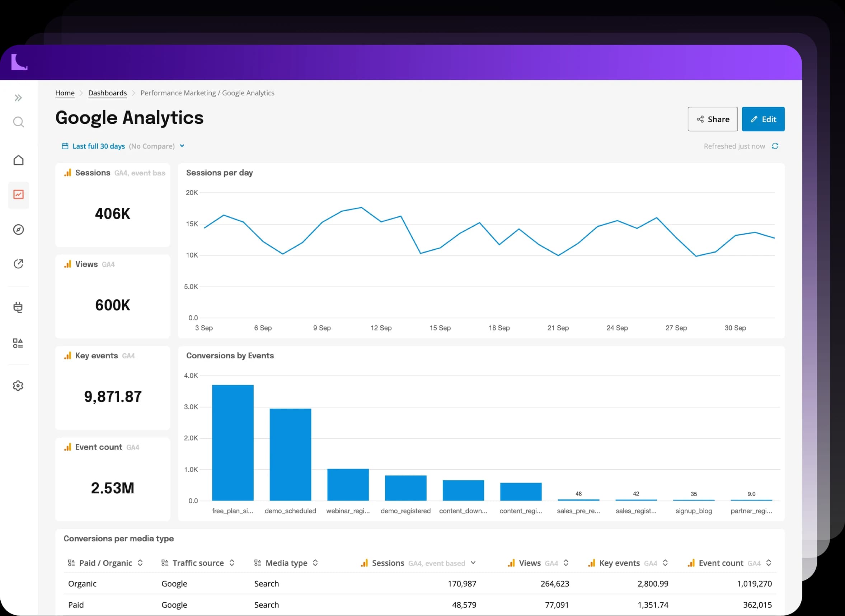This screenshot has height=616, width=845.
Task: Click the free_plan_si... bar in Conversions chart
Action: point(233,443)
